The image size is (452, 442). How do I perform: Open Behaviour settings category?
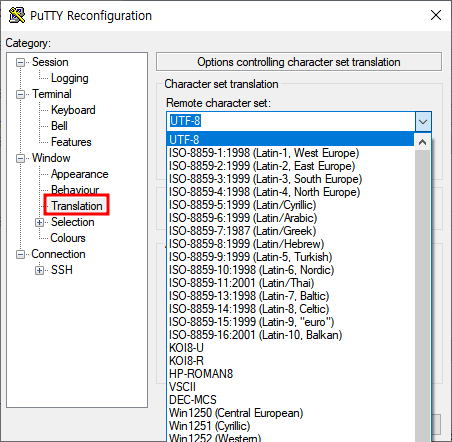point(75,190)
